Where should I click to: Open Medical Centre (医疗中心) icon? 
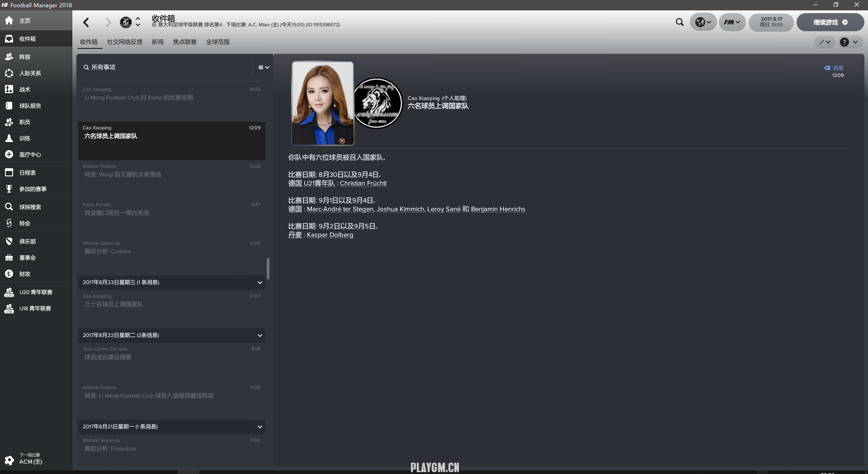pos(9,155)
